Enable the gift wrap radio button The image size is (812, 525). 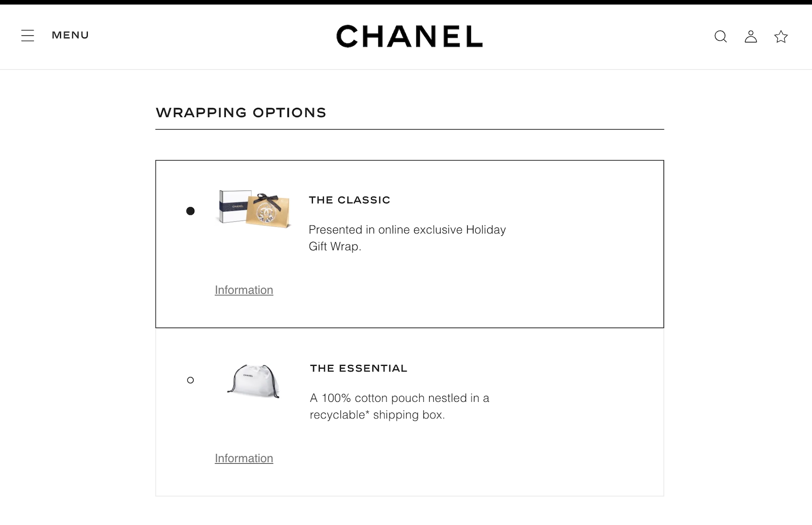pyautogui.click(x=191, y=211)
